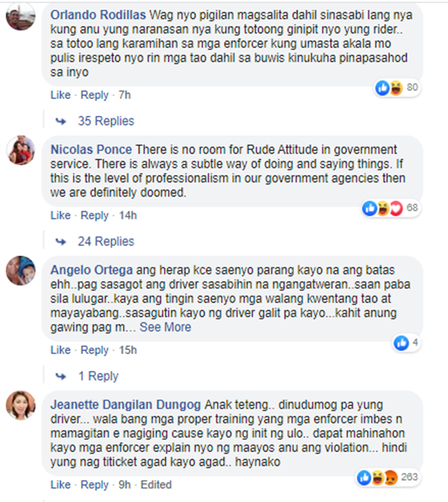Click reply arrow icon beside 35 Replies
Image resolution: width=448 pixels, height=502 pixels.
click(61, 121)
